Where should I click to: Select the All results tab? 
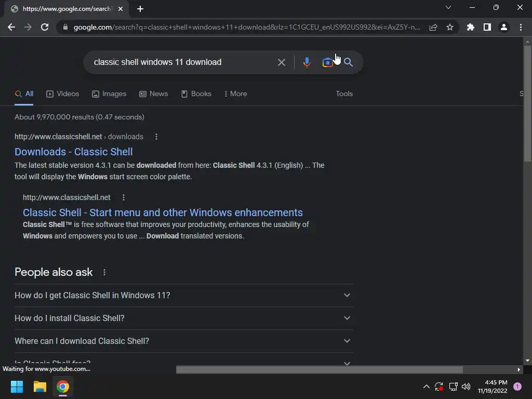pos(24,94)
